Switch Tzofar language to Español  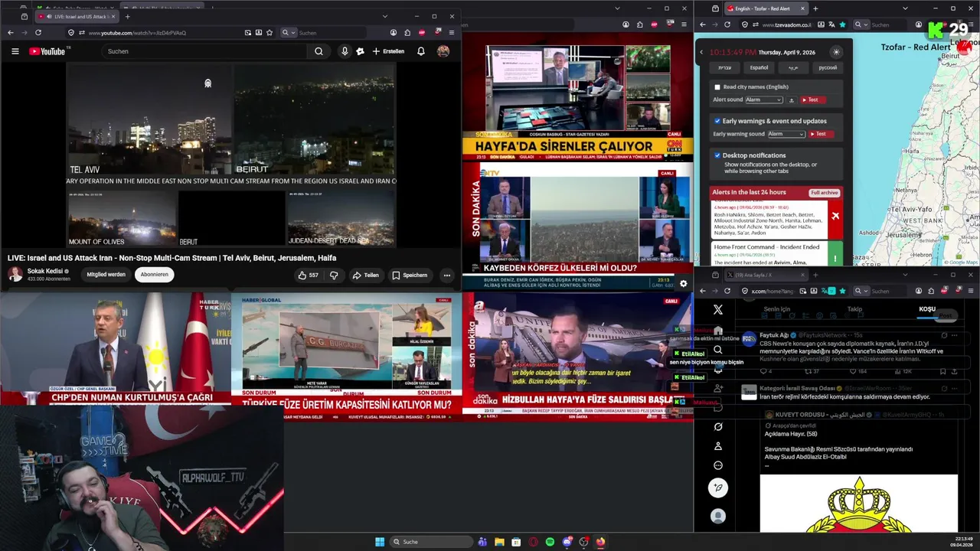coord(759,67)
